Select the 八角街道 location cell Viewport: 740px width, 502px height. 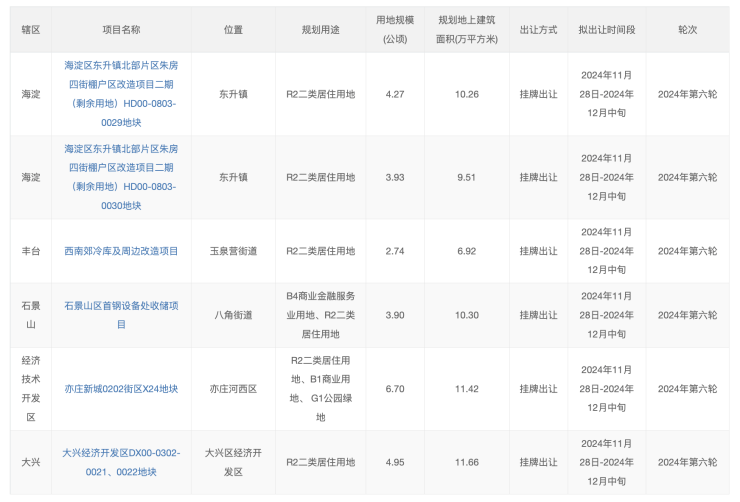(x=233, y=314)
